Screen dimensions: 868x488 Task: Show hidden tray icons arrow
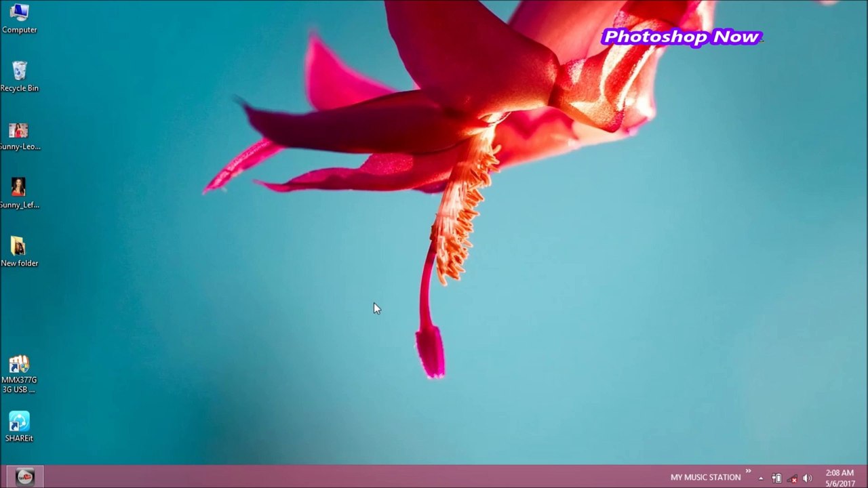pyautogui.click(x=761, y=478)
